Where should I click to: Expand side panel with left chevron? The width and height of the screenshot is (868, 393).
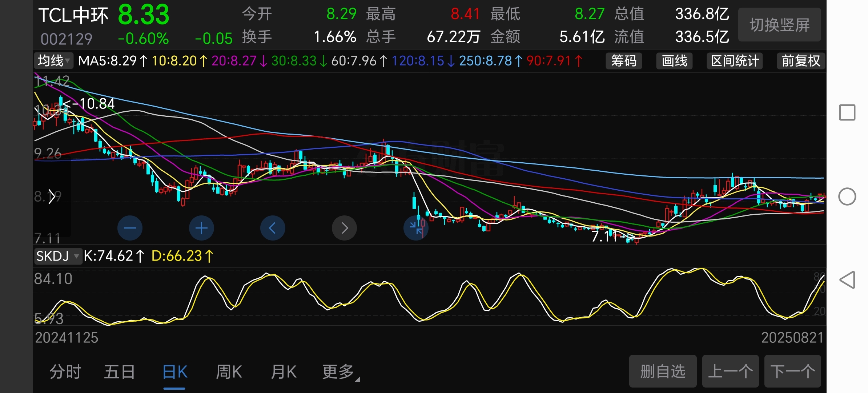pyautogui.click(x=52, y=197)
